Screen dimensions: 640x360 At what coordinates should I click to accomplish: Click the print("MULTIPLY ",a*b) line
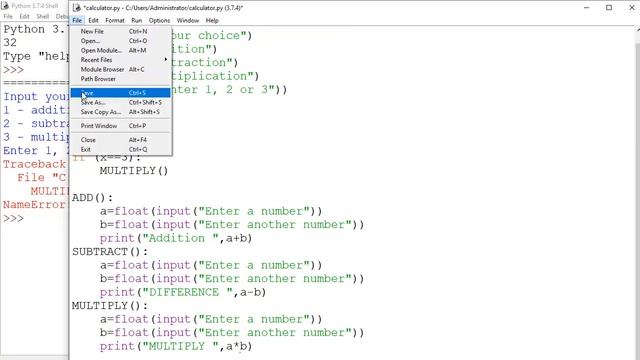(x=176, y=347)
